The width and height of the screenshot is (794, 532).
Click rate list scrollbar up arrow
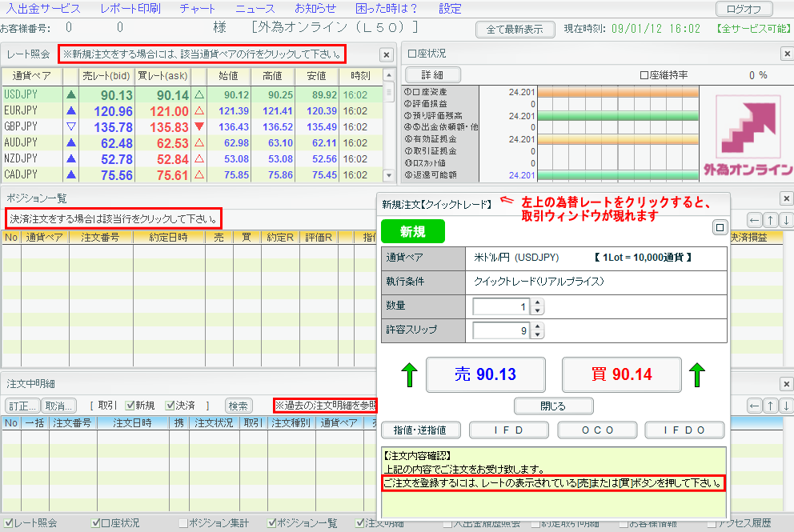pos(389,75)
